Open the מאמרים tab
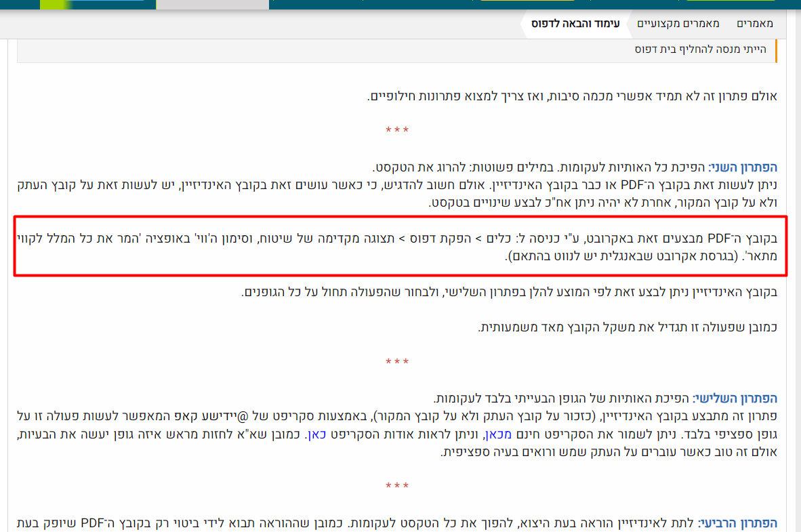Viewport: 801px width, 532px height. pos(754,24)
